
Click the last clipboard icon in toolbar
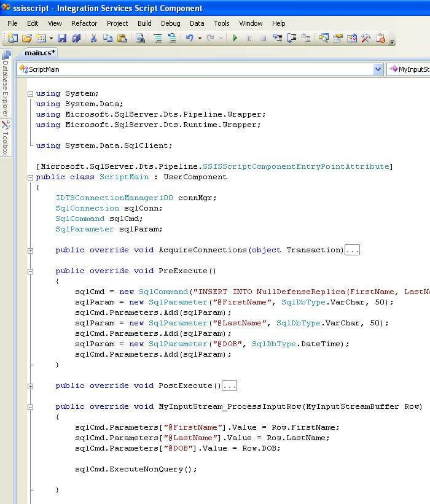[x=380, y=38]
